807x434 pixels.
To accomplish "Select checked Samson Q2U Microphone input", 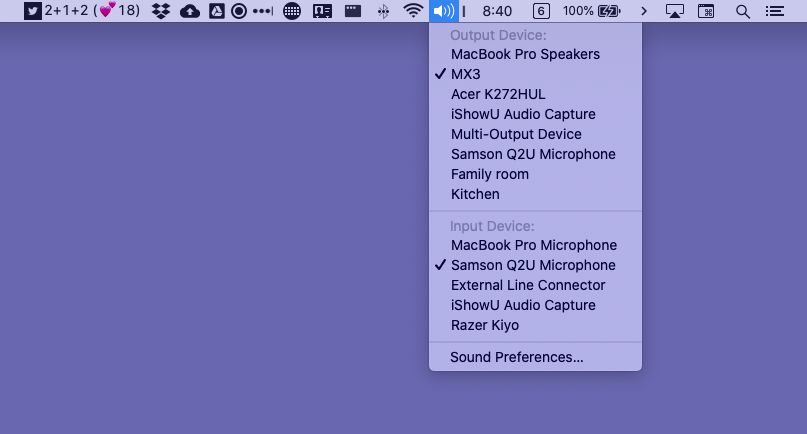I will click(x=533, y=265).
